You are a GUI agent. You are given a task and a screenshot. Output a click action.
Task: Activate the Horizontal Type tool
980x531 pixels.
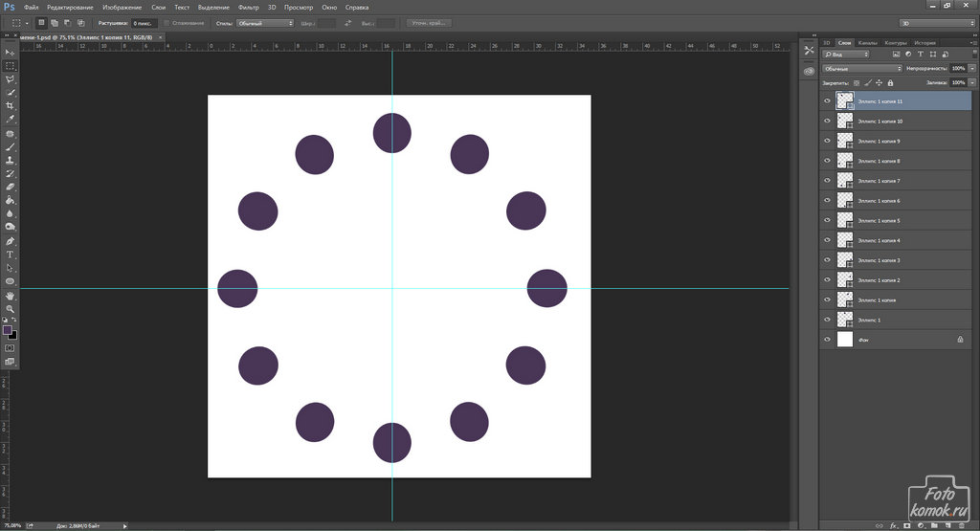10,254
